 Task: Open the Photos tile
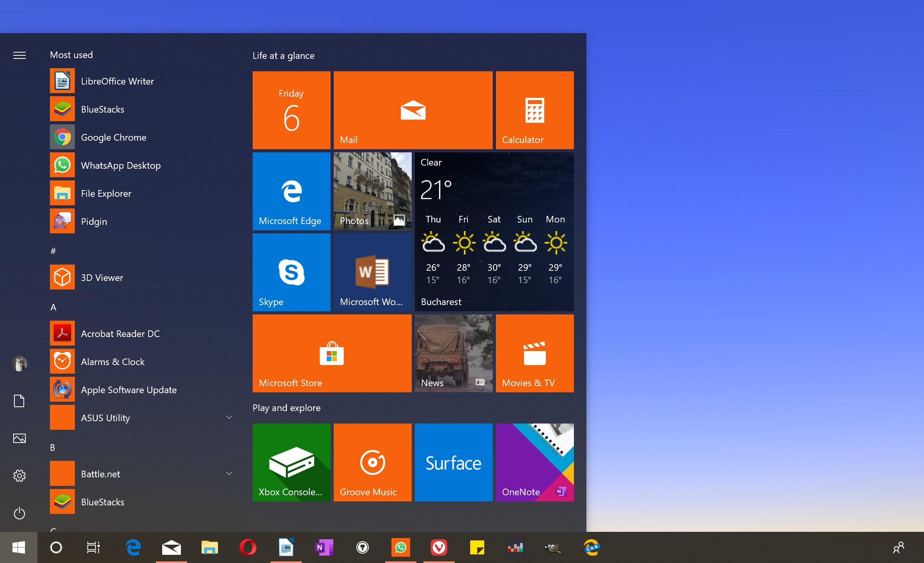tap(373, 191)
